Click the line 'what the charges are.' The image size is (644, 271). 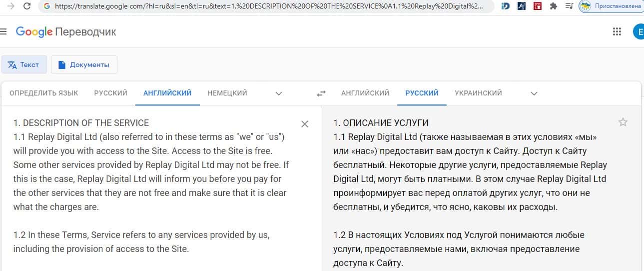(56, 207)
